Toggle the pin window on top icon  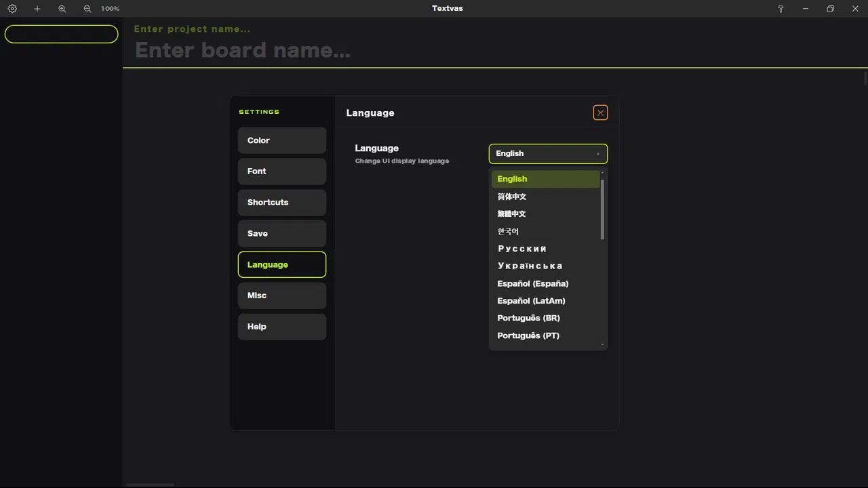point(781,9)
